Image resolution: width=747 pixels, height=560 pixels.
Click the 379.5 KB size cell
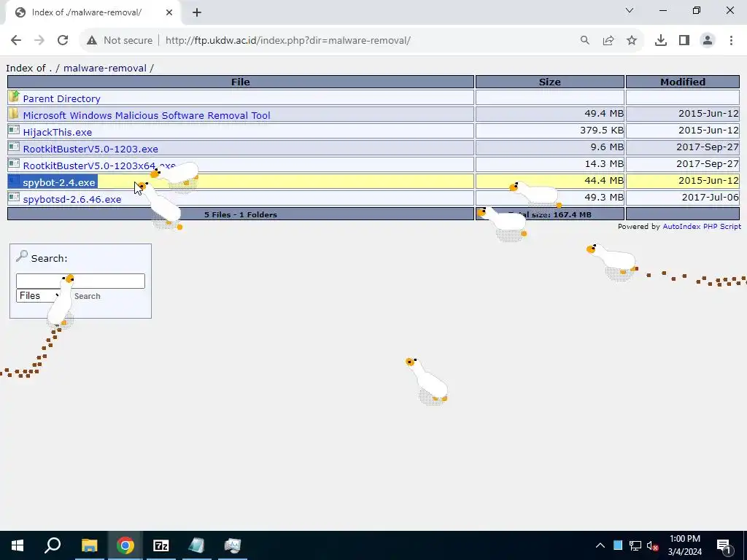[x=550, y=131]
